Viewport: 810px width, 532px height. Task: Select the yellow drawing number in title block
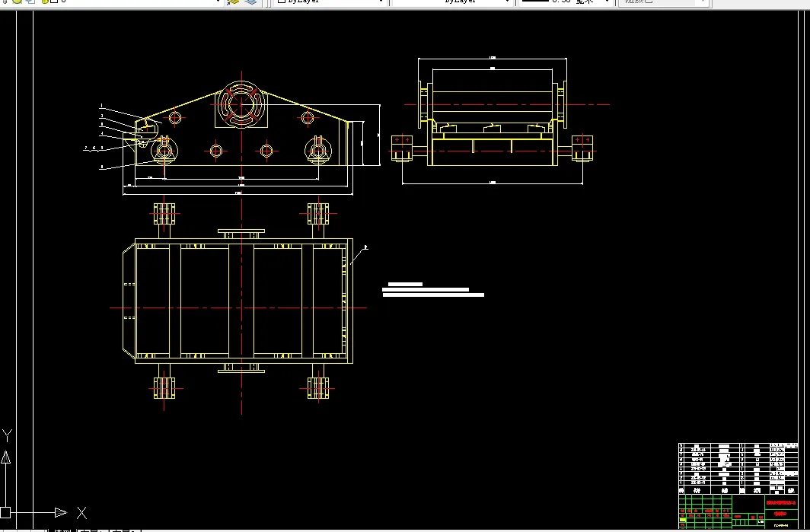780,524
